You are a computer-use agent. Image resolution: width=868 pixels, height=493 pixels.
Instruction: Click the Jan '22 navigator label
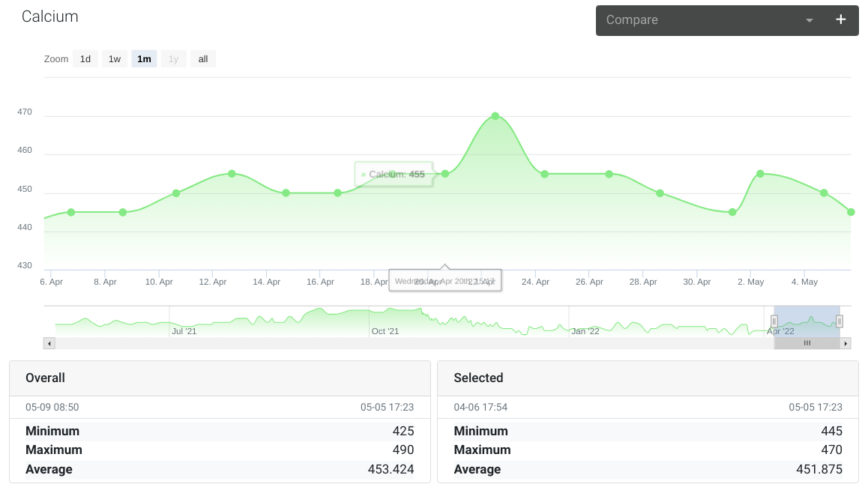point(585,331)
